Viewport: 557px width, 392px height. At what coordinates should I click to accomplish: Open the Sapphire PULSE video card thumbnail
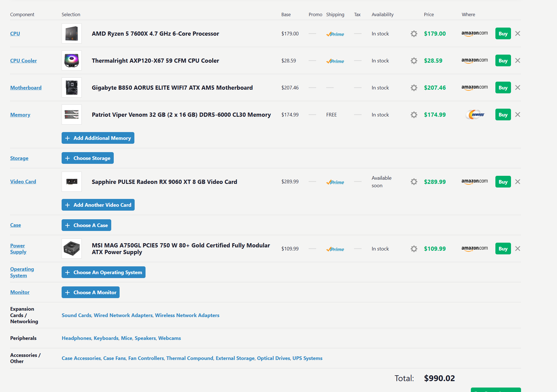(x=72, y=182)
